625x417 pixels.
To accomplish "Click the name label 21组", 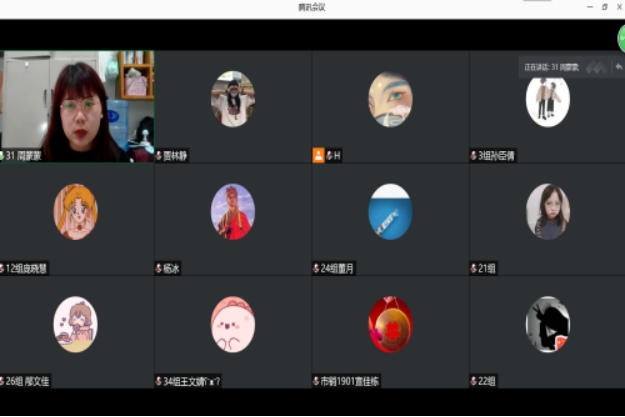I will click(487, 268).
